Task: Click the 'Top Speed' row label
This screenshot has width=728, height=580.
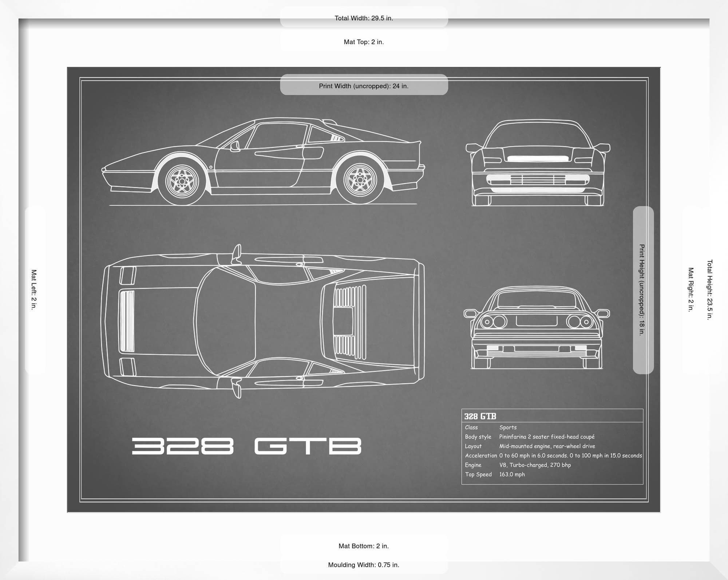Action: tap(478, 474)
